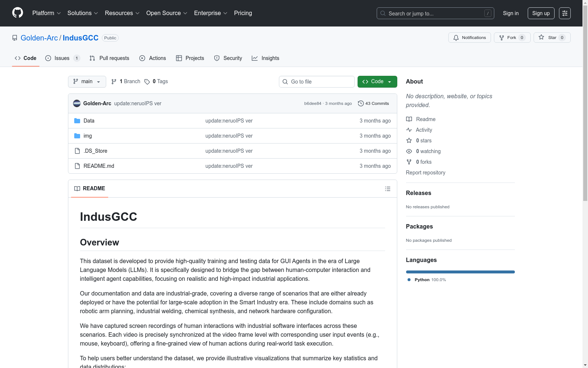
Task: Click the fork icon in Fork button
Action: coord(502,38)
